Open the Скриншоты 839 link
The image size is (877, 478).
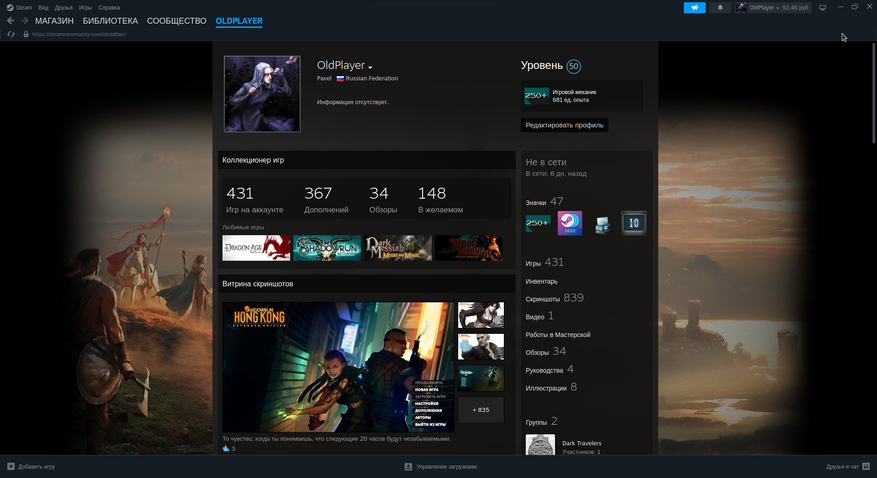point(554,298)
